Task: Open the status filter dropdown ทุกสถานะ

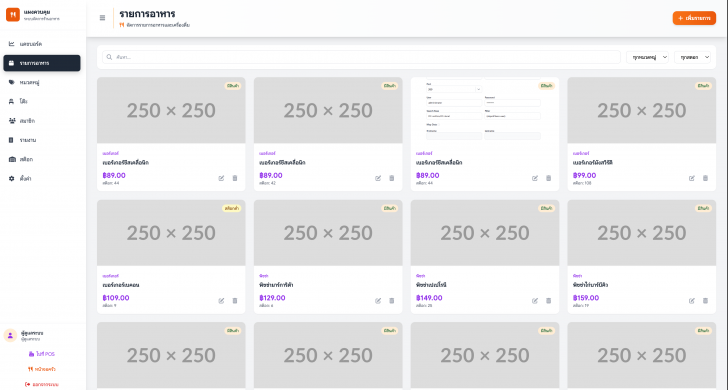Action: point(692,57)
